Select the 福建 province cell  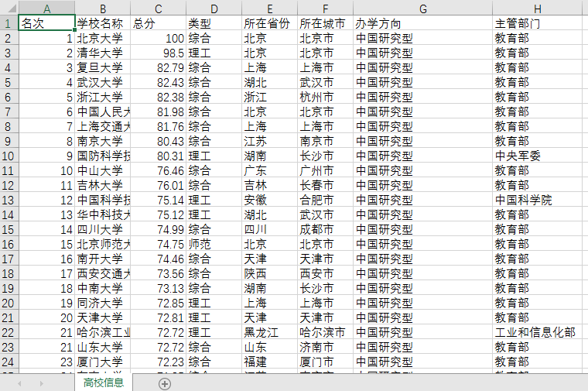(x=269, y=362)
